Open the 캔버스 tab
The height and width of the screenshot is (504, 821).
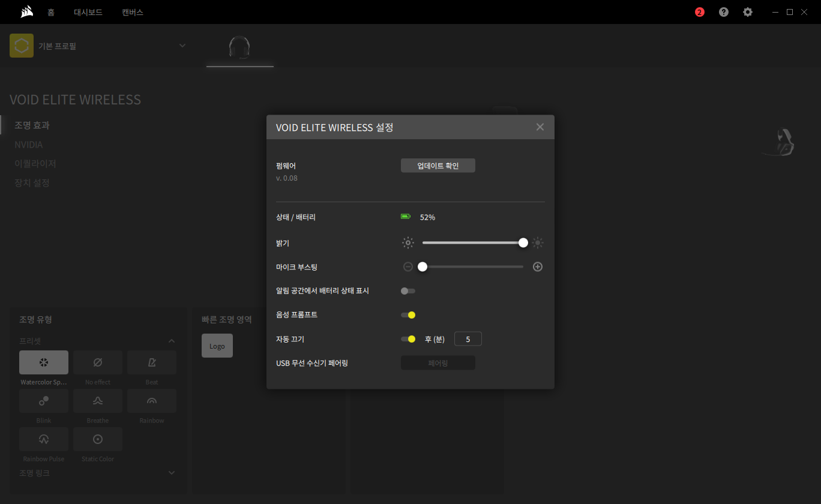tap(133, 12)
